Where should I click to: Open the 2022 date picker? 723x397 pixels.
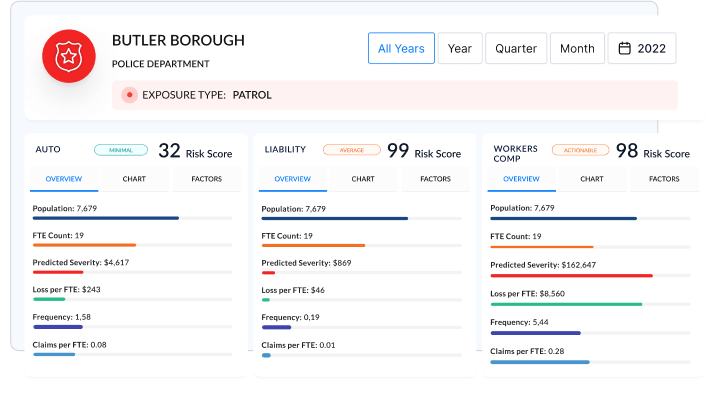(642, 48)
